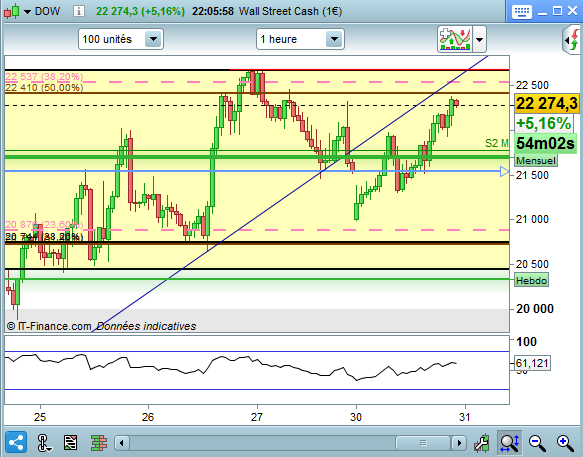The height and width of the screenshot is (457, 583).
Task: Open the order book bars icon
Action: (99, 442)
